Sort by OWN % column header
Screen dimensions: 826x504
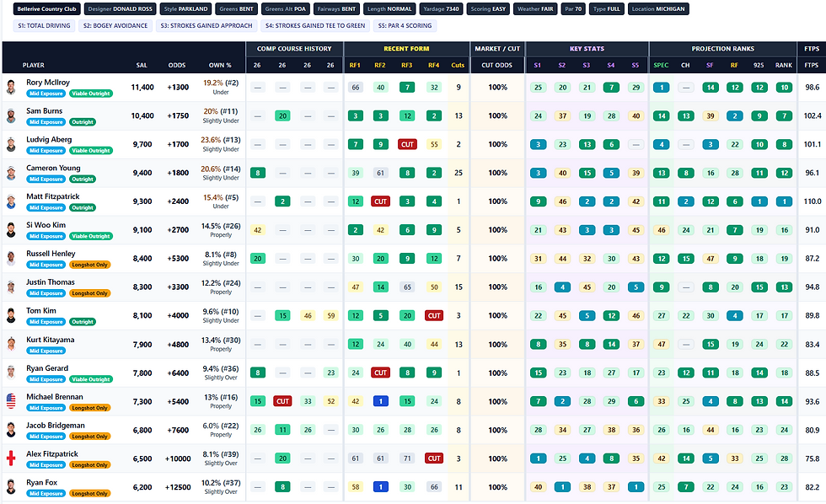click(x=220, y=65)
